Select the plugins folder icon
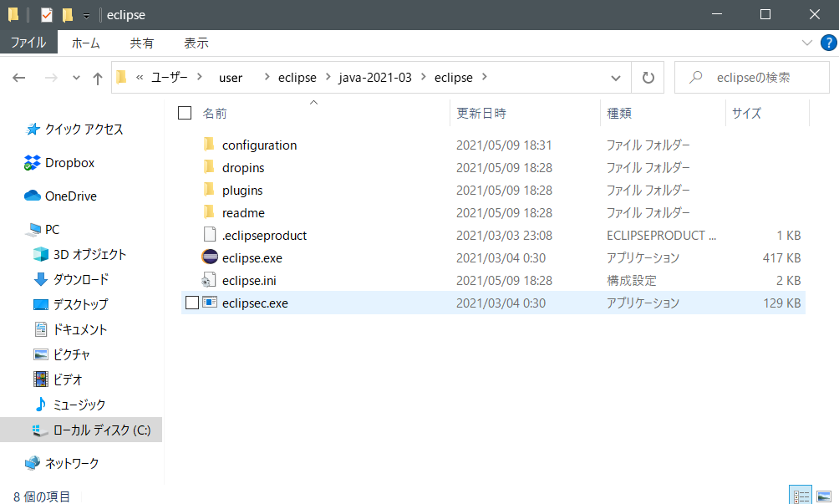Image resolution: width=839 pixels, height=504 pixels. point(209,190)
